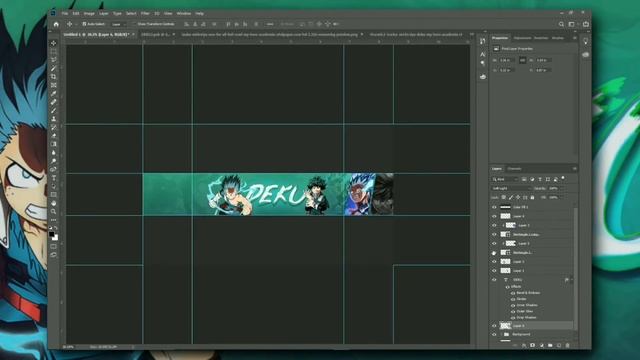
Task: Select the Rectangular Marquee tool
Action: 53,51
